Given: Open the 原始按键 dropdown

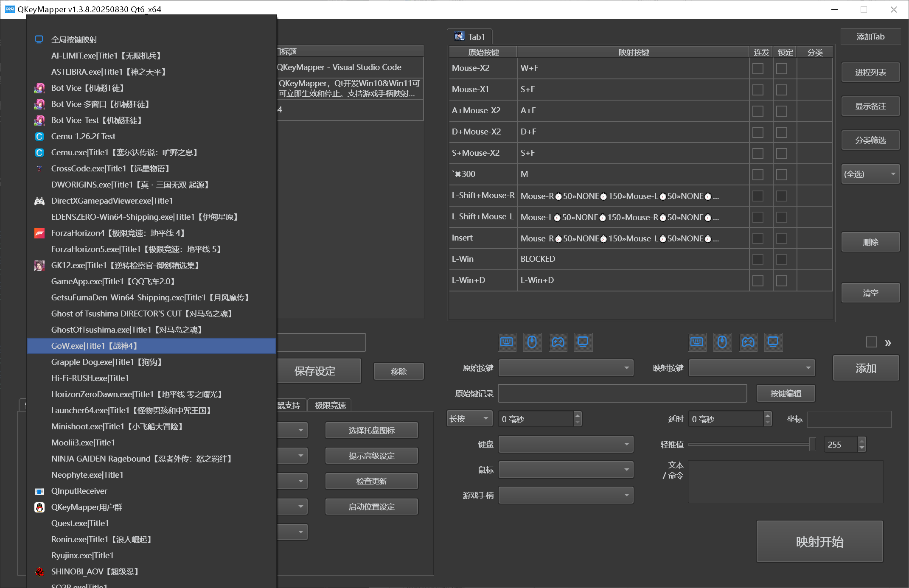Looking at the screenshot, I should (x=566, y=368).
